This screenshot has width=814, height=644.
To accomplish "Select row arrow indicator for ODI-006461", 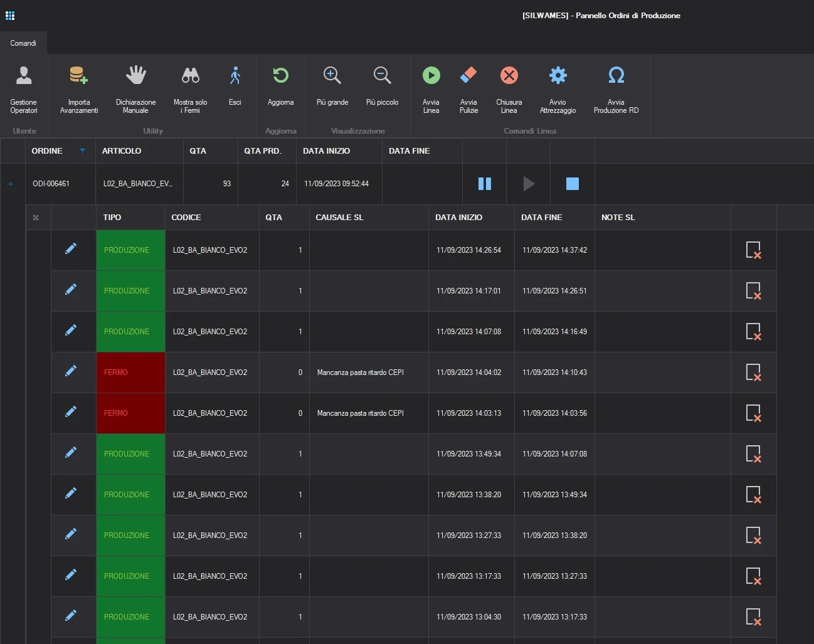I will pos(10,184).
